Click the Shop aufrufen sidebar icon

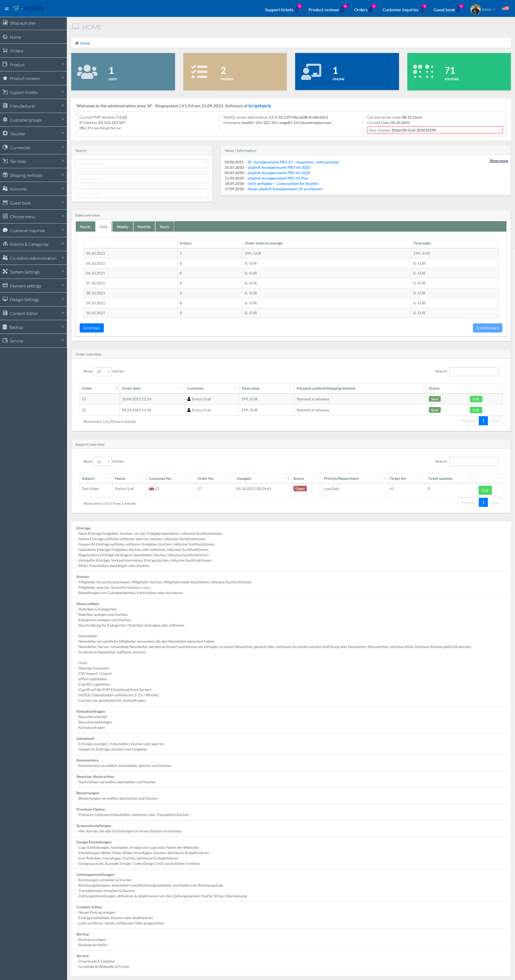pos(5,23)
